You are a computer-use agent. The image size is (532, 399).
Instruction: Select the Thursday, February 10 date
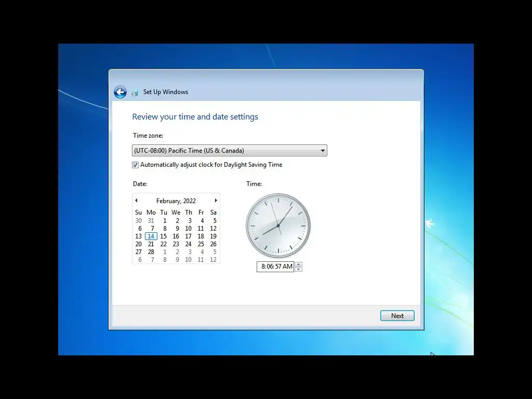(x=188, y=229)
